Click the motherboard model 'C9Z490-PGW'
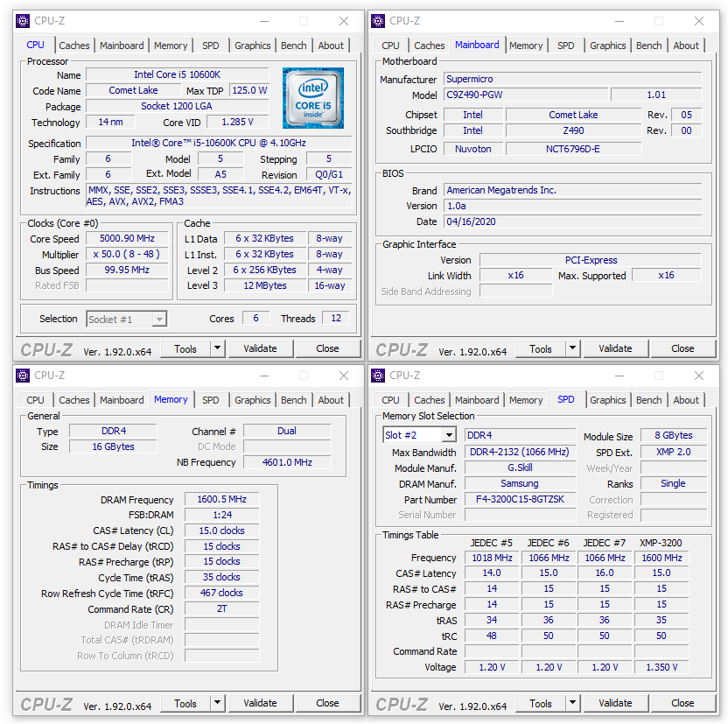728x724 pixels. click(526, 95)
